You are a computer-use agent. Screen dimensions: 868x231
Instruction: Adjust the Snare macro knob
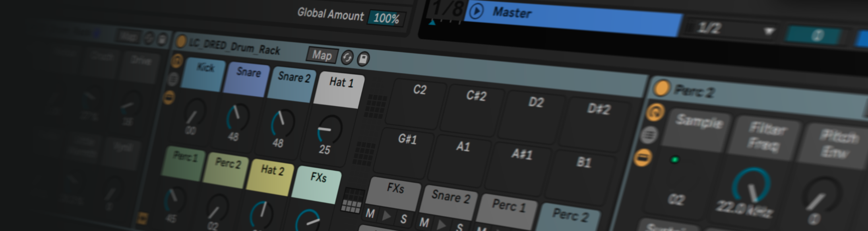(x=237, y=117)
